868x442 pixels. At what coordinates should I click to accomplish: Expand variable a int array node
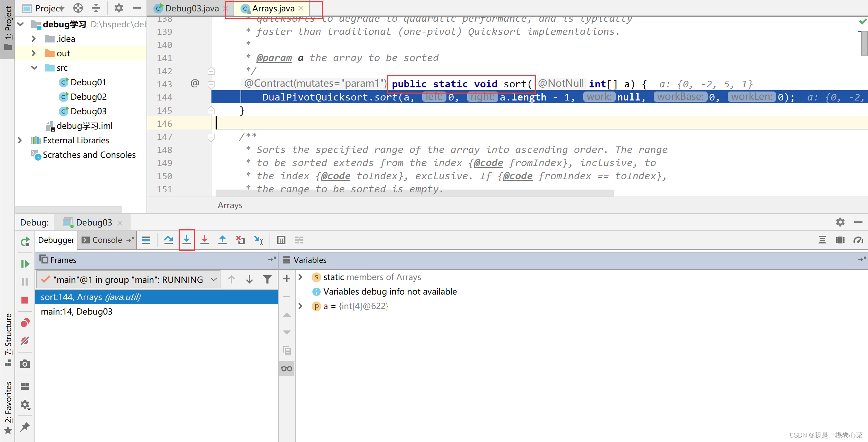[300, 306]
